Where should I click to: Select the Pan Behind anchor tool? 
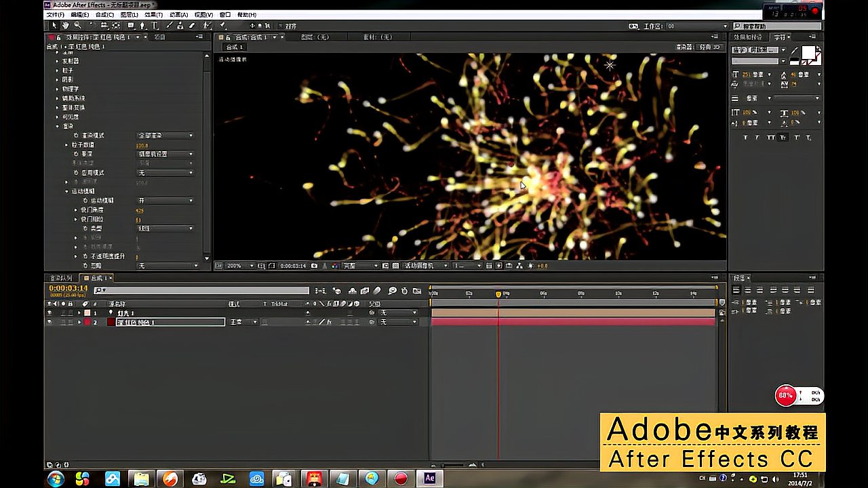click(115, 25)
